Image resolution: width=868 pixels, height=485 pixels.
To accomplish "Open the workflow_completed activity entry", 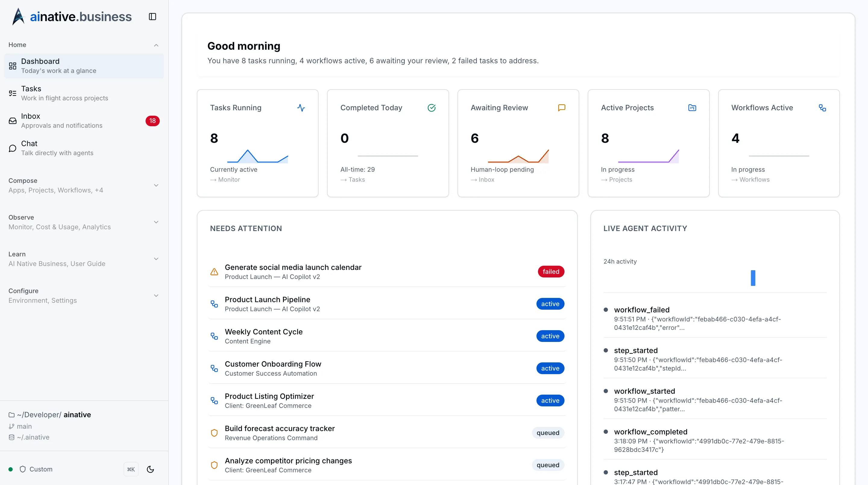I will 715,440.
